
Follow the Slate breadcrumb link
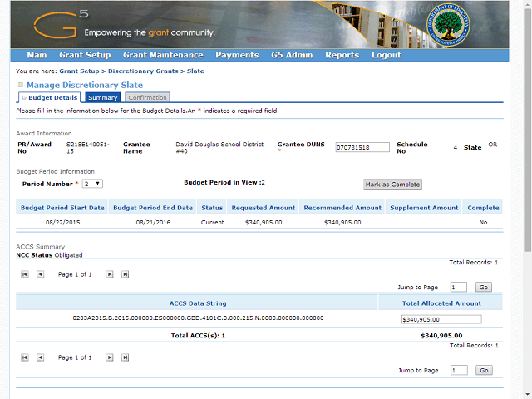tap(195, 71)
